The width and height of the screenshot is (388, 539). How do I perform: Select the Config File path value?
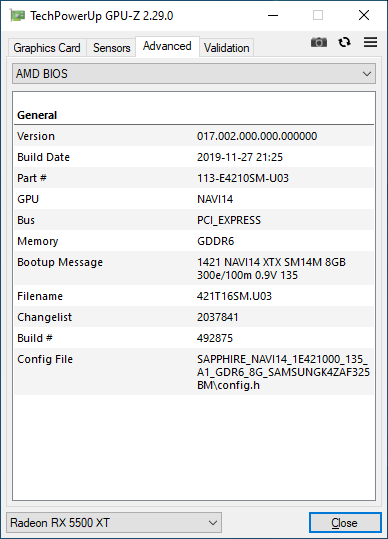click(283, 372)
